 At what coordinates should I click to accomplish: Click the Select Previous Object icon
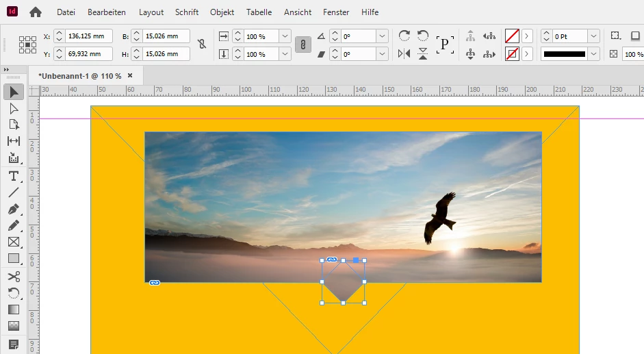(x=489, y=36)
